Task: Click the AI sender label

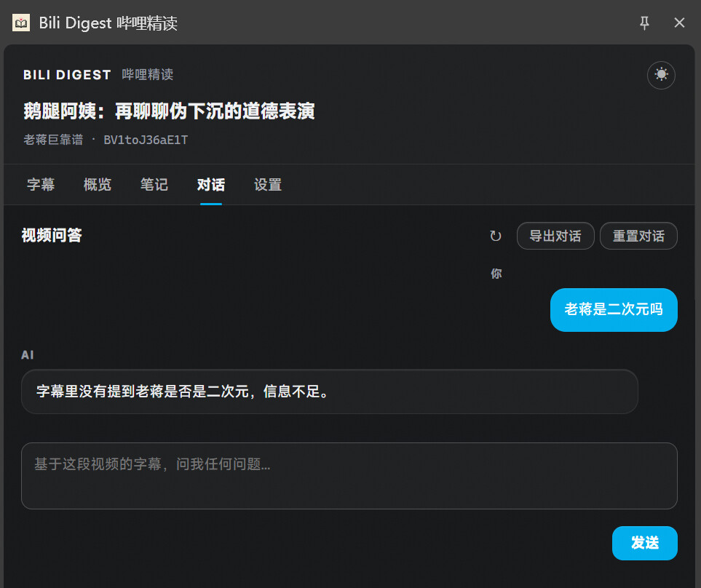Action: pyautogui.click(x=27, y=355)
